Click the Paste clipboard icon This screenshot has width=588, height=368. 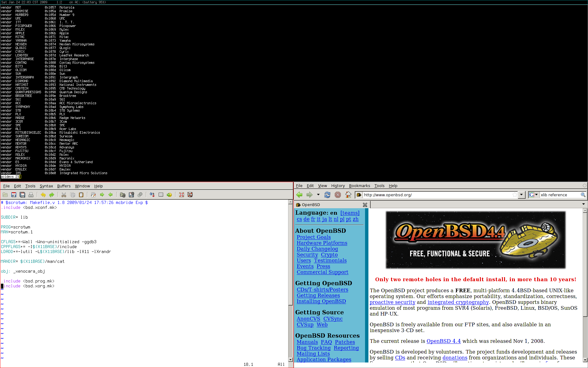click(x=81, y=195)
